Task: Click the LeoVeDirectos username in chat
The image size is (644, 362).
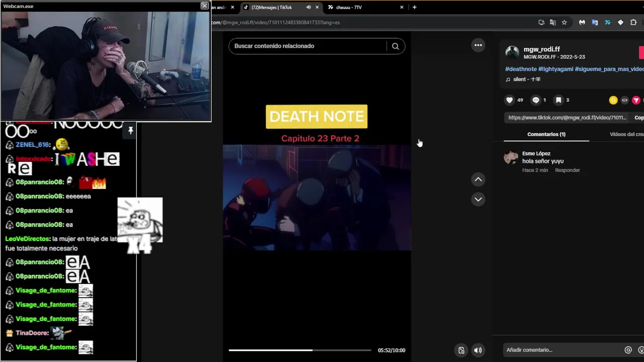Action: (x=28, y=239)
